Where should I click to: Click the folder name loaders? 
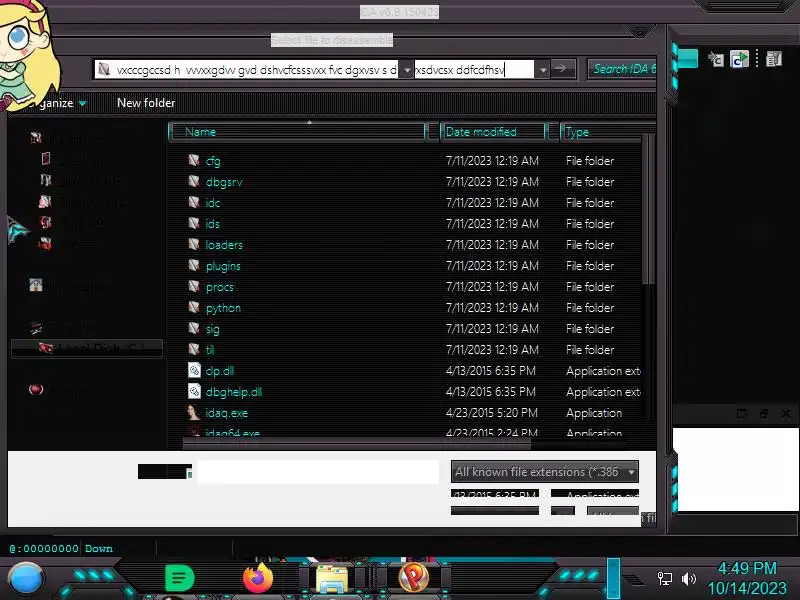tap(224, 245)
